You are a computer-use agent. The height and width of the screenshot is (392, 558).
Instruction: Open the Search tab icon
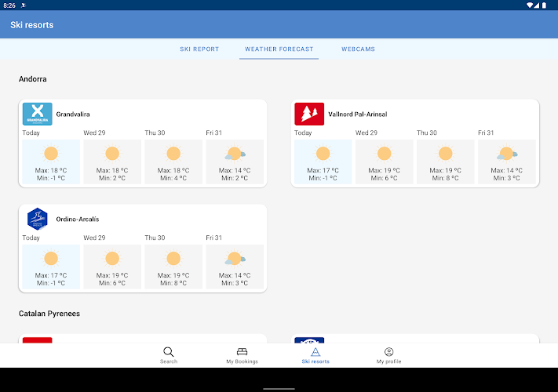click(168, 352)
